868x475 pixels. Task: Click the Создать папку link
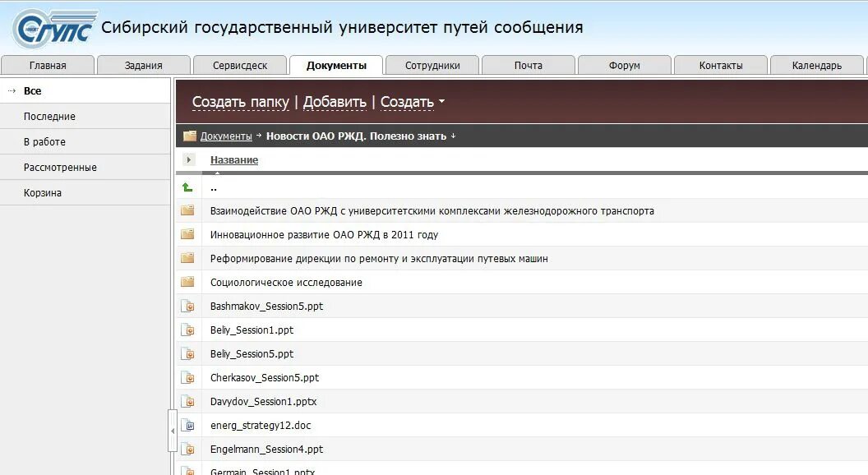pyautogui.click(x=242, y=101)
